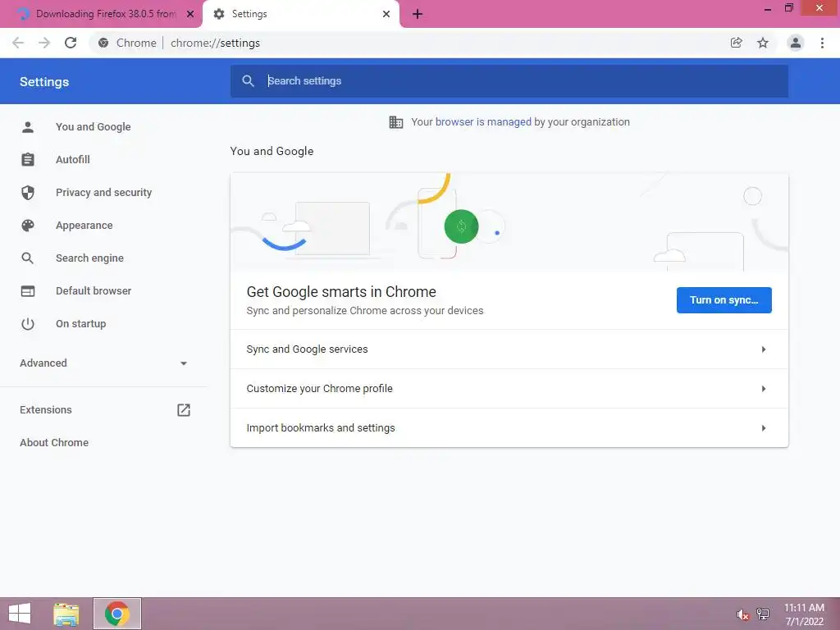840x630 pixels.
Task: Reload the Settings page
Action: pyautogui.click(x=71, y=43)
